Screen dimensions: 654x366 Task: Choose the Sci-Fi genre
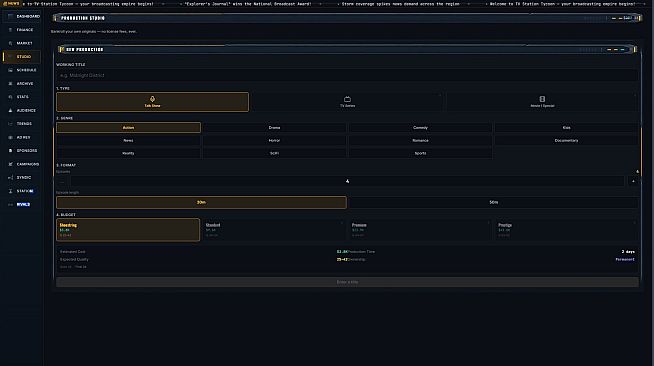pos(274,153)
